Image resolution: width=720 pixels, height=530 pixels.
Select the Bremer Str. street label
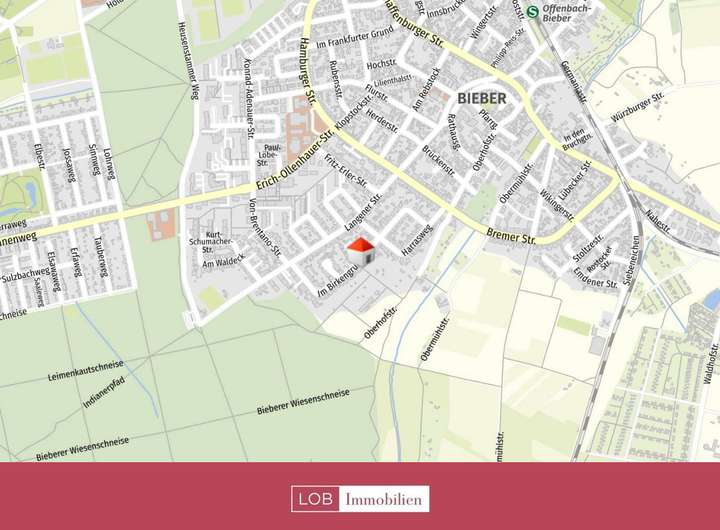(x=511, y=236)
